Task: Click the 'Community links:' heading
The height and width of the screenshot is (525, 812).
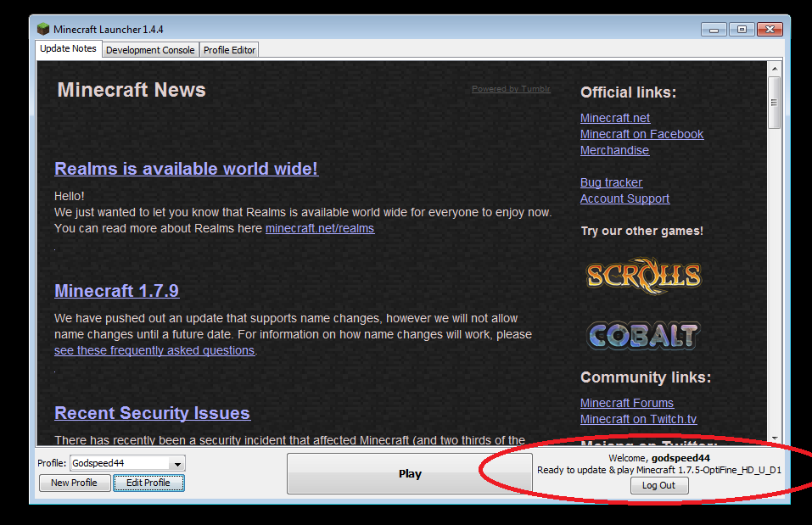Action: point(645,377)
